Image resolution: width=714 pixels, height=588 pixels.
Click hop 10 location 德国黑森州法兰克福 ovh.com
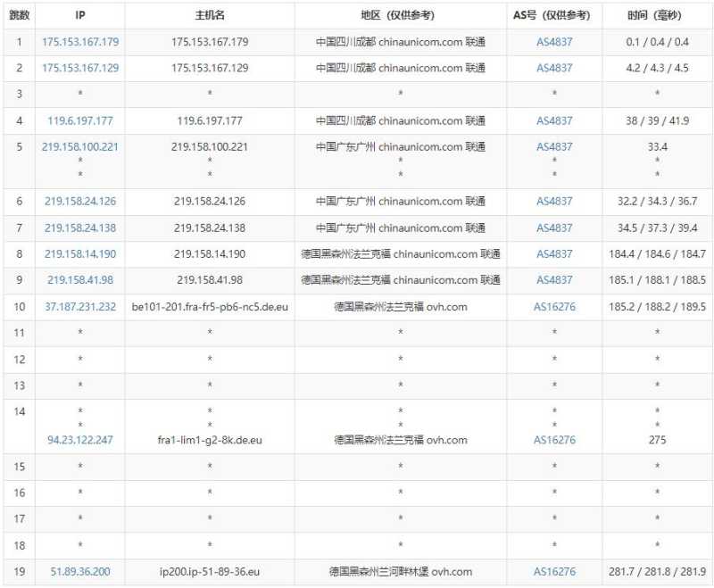[x=400, y=307]
